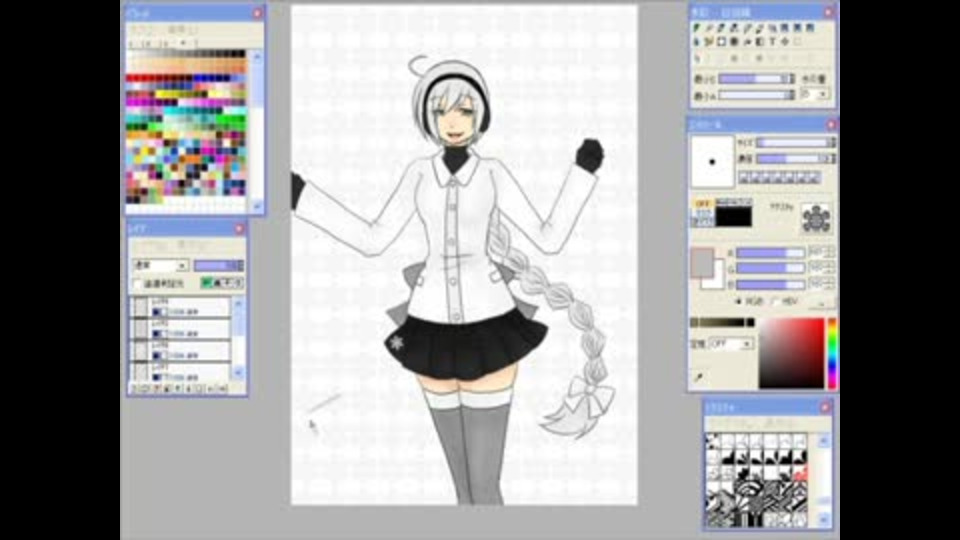960x540 pixels.
Task: Adjust the brush density slider
Action: click(x=796, y=159)
